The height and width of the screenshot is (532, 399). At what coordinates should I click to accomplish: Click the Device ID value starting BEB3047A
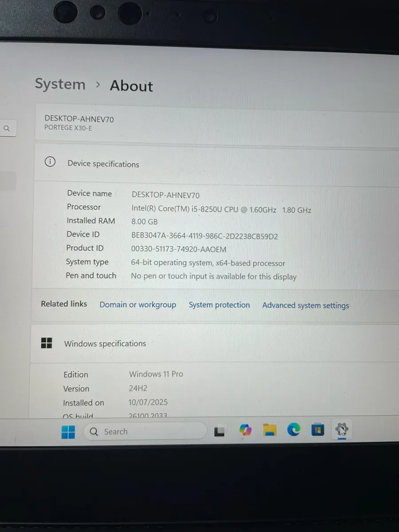204,236
